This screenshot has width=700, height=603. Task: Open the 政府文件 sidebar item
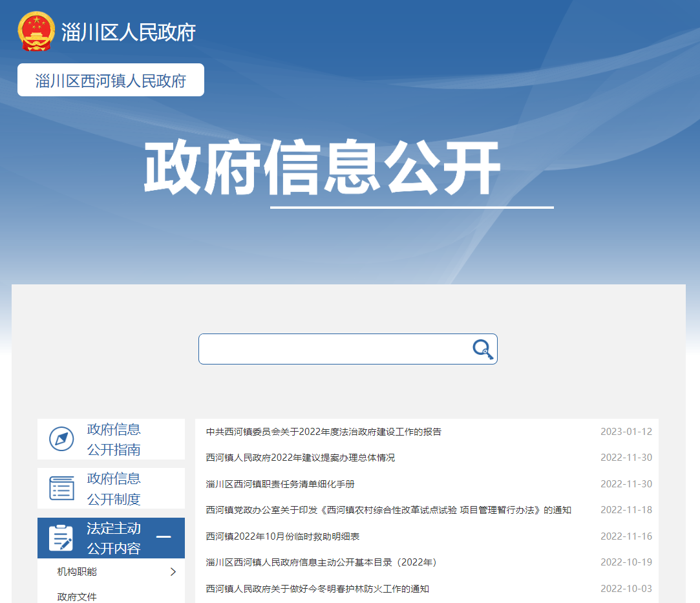click(77, 596)
